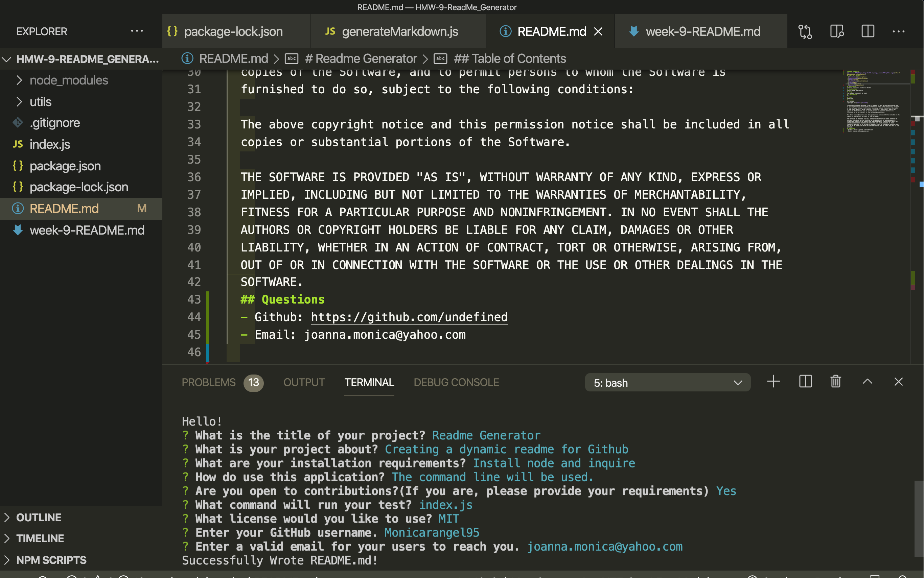This screenshot has height=578, width=924.
Task: Open the github.com/undefined link
Action: (x=409, y=316)
